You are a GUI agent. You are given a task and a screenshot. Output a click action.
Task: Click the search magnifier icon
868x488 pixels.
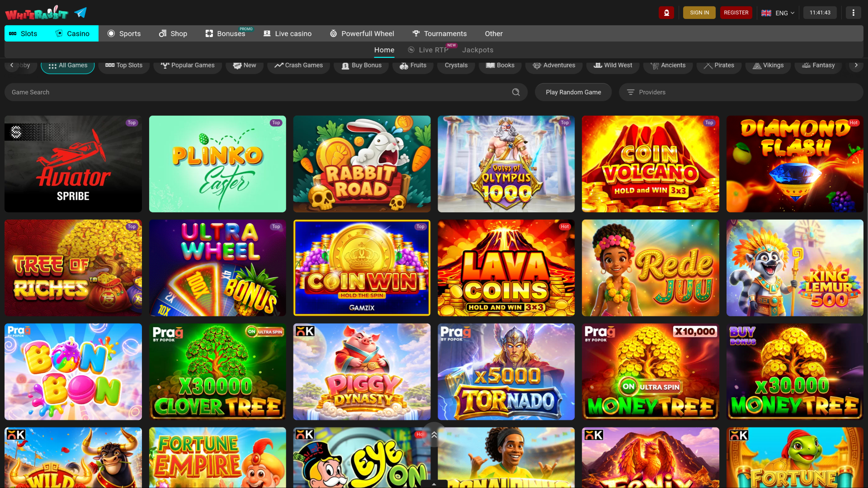[x=516, y=92]
